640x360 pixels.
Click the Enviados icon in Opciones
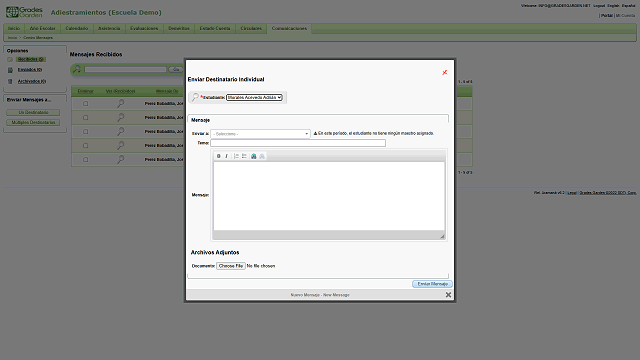(10, 70)
